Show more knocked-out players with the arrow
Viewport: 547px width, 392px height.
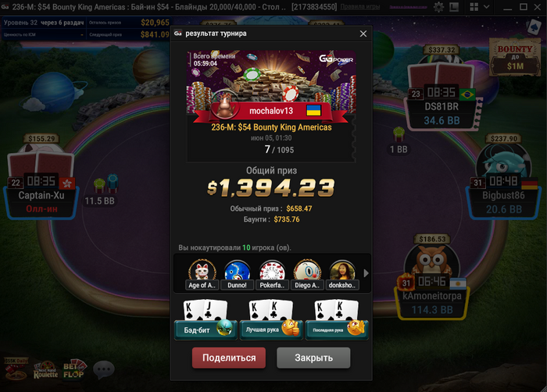click(366, 273)
